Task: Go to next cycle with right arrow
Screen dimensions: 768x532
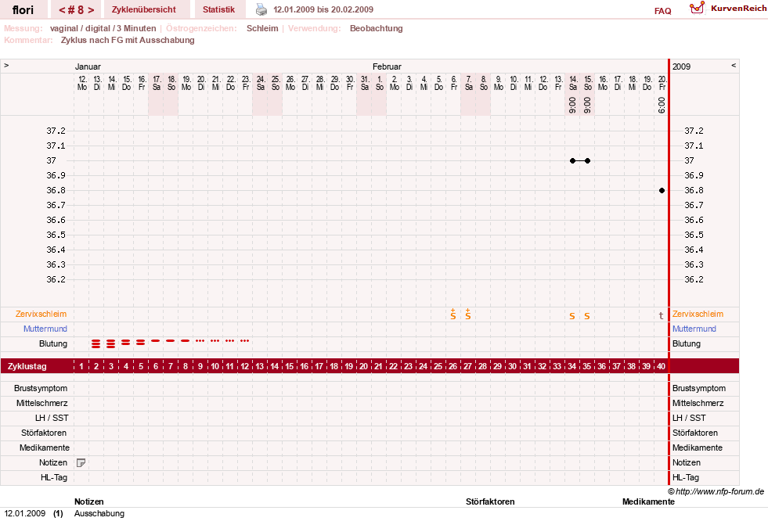Action: click(91, 10)
